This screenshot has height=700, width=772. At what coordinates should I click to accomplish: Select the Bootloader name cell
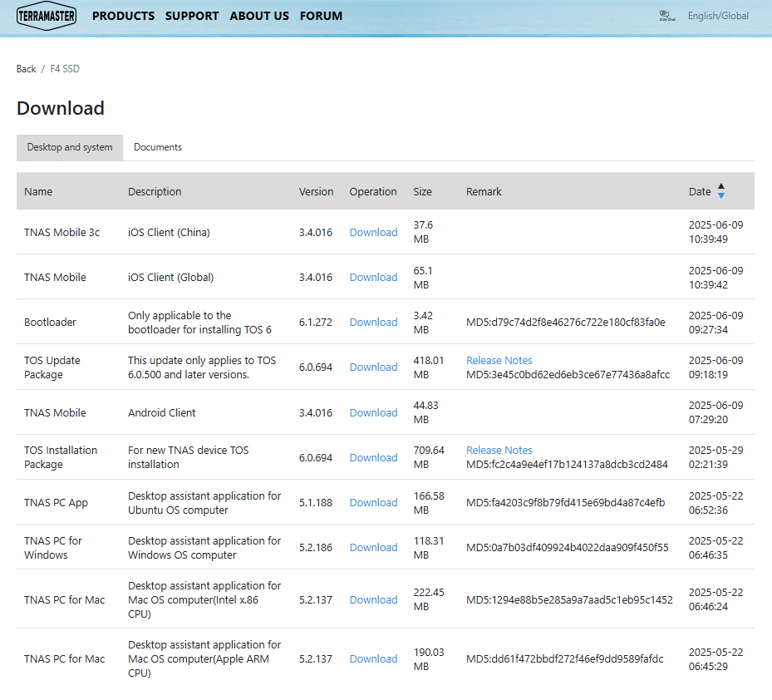click(x=50, y=323)
